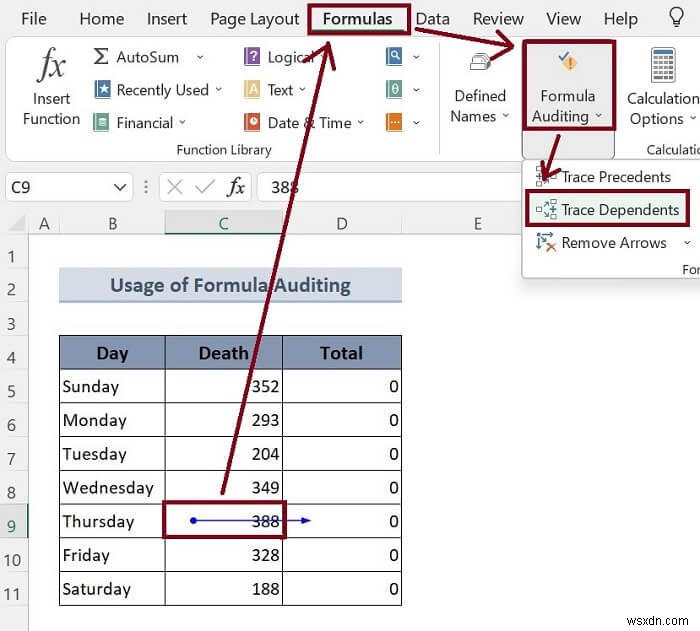Click the fx button beside formula bar
This screenshot has height=631, width=700.
(x=236, y=187)
